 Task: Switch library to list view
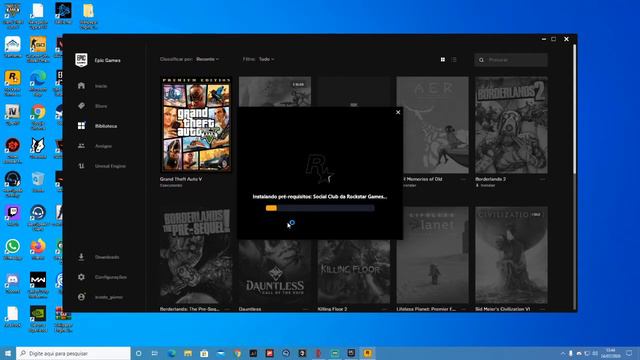click(x=454, y=60)
